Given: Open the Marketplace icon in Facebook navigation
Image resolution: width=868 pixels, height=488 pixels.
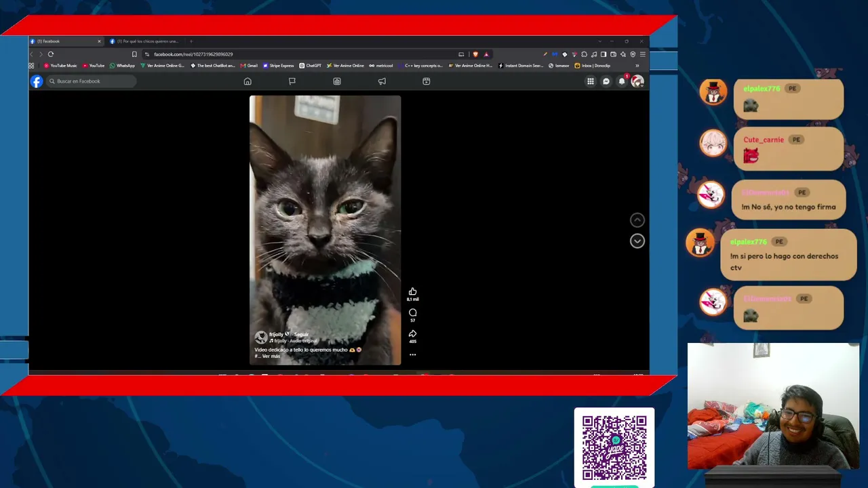Looking at the screenshot, I should (337, 81).
